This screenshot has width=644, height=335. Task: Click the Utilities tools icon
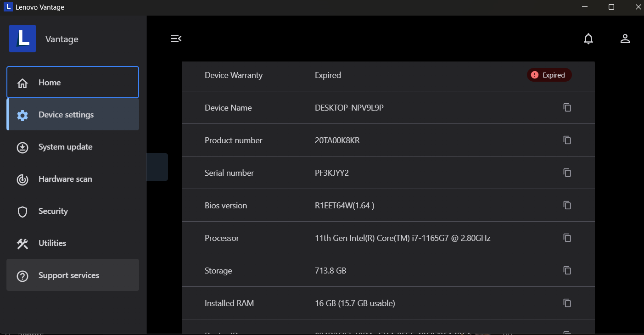(22, 244)
